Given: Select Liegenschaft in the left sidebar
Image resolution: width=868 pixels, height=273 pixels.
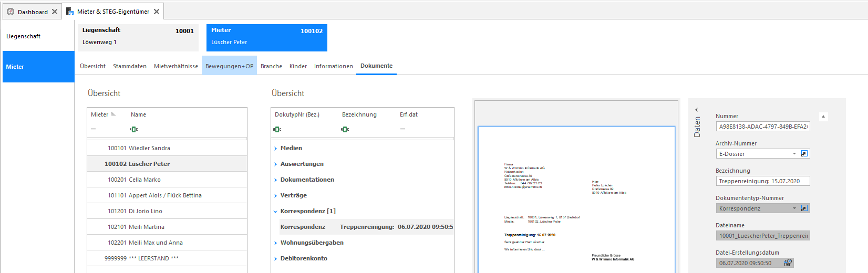Looking at the screenshot, I should click(38, 36).
